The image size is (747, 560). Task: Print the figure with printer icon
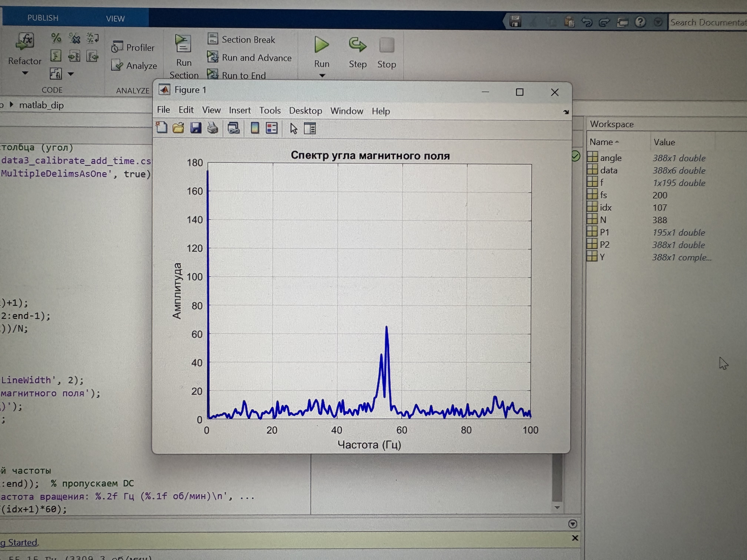(x=213, y=128)
